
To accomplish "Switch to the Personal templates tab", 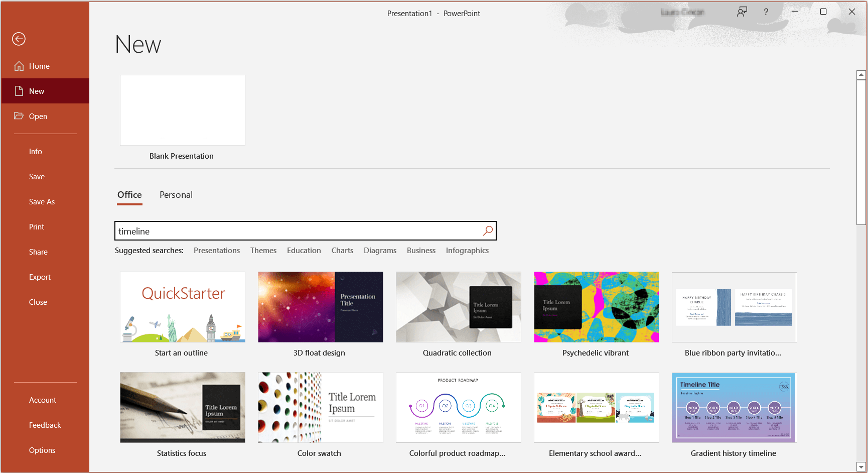I will [176, 195].
